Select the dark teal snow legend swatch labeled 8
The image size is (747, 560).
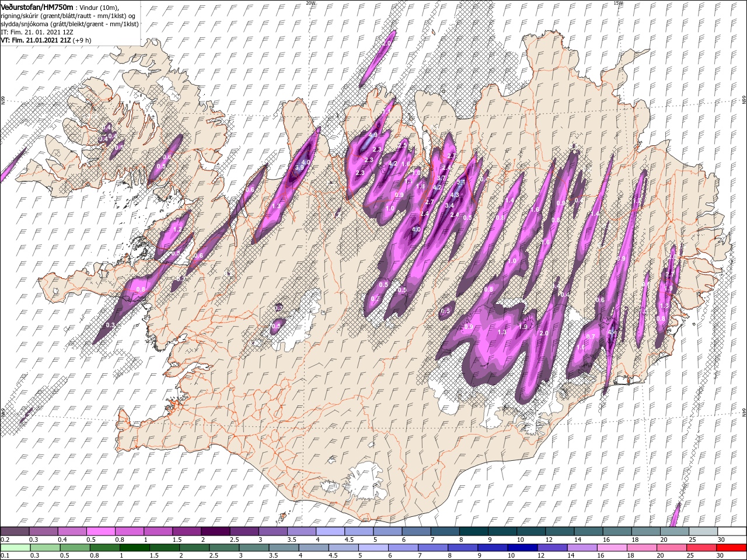473,531
